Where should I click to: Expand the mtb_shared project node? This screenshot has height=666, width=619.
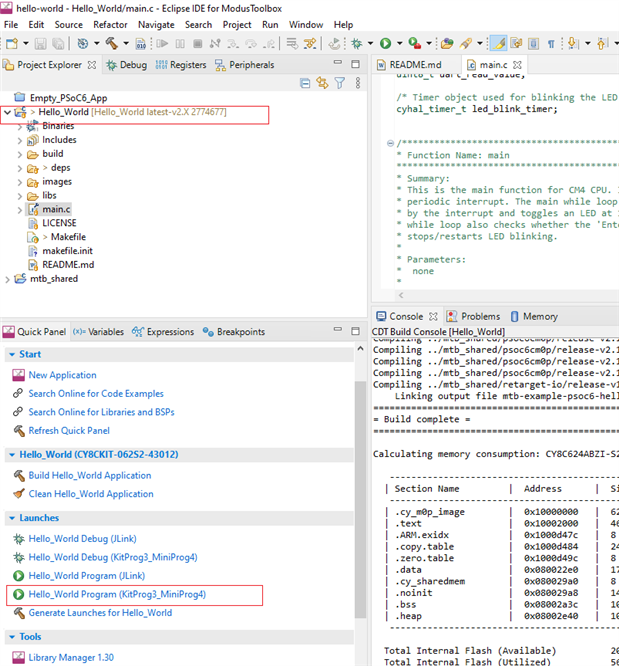[7, 279]
